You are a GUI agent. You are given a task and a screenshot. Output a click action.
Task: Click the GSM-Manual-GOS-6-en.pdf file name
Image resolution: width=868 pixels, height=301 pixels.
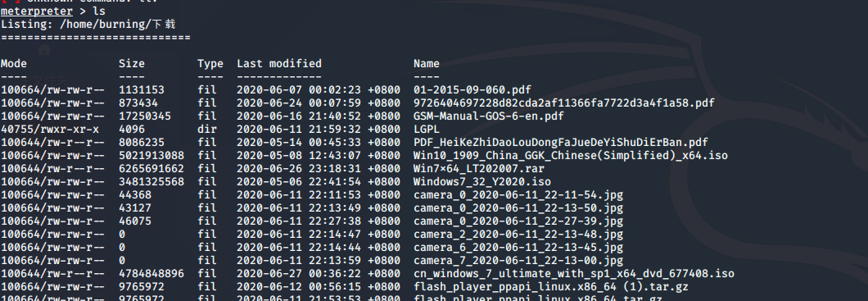[489, 116]
